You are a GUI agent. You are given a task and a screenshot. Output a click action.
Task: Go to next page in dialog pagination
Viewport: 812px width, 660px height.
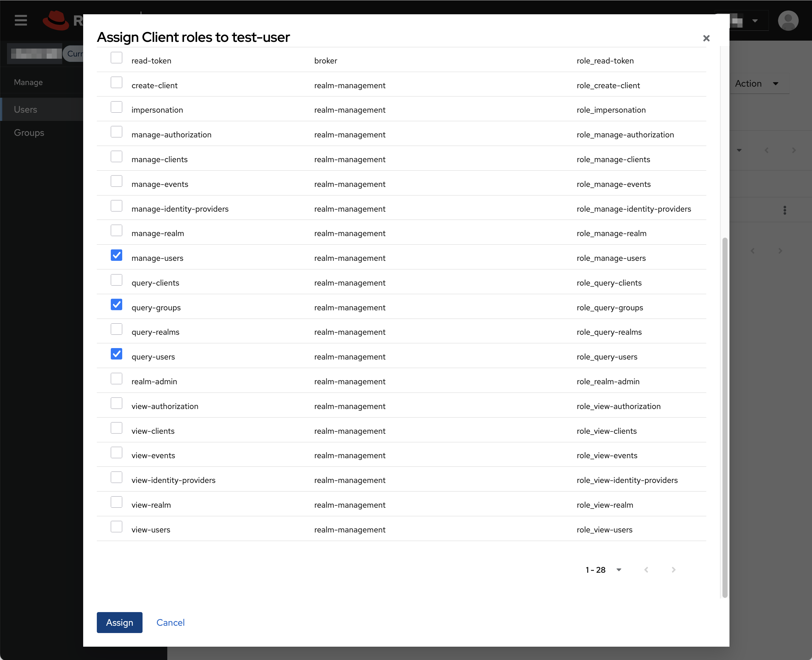pyautogui.click(x=673, y=570)
